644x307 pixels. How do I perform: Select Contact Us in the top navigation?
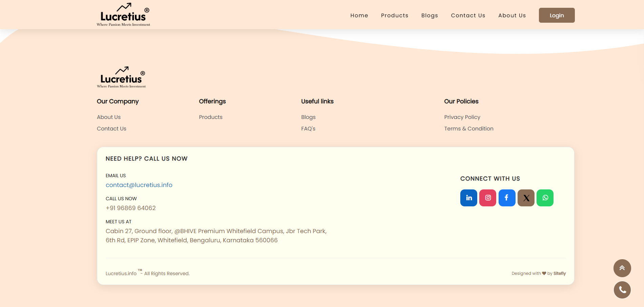[468, 16]
